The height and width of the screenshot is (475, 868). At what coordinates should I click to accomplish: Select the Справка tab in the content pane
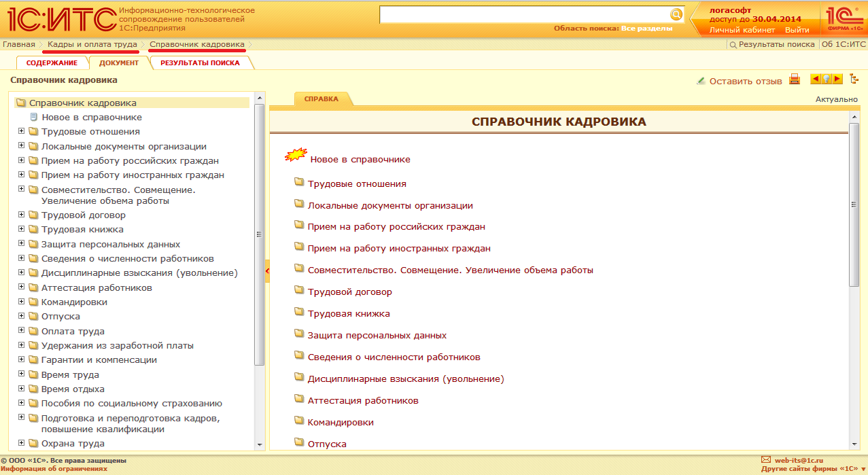(x=322, y=99)
